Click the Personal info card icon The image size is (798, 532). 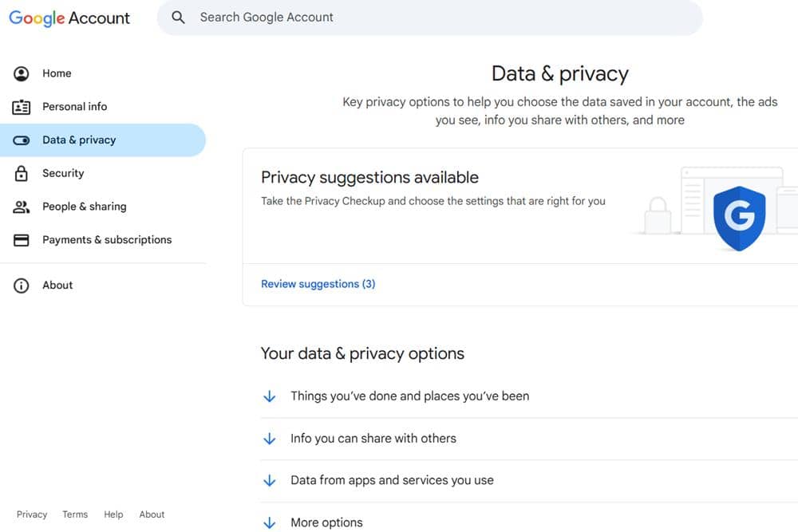point(21,106)
